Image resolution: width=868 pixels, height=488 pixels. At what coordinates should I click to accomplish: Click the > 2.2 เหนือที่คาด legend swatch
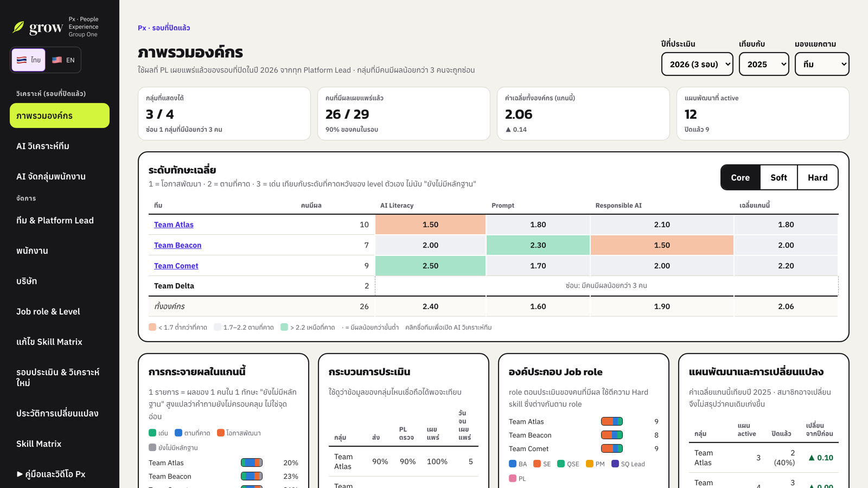(284, 327)
